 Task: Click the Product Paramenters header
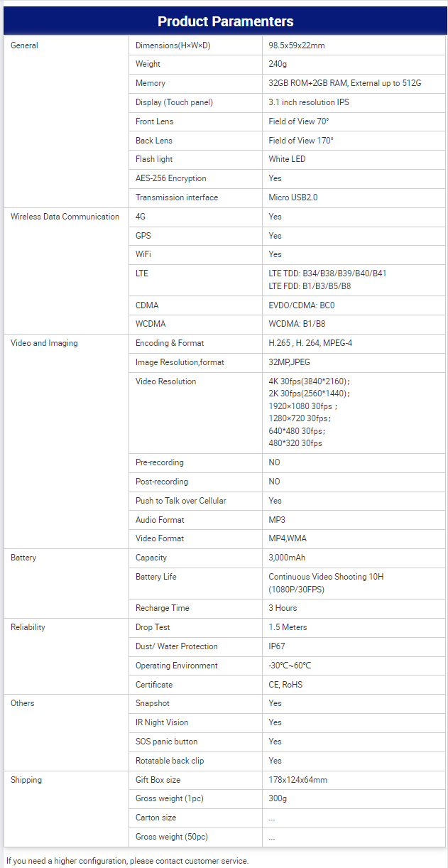225,21
